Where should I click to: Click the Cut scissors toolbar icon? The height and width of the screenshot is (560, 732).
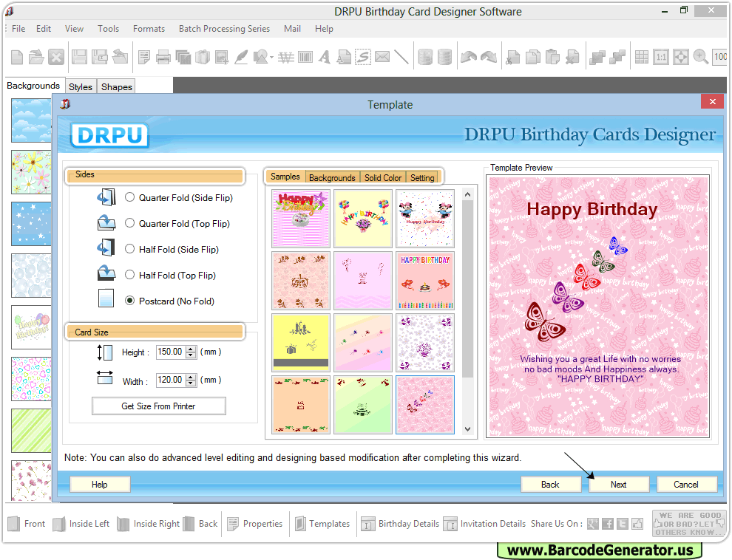coord(512,58)
